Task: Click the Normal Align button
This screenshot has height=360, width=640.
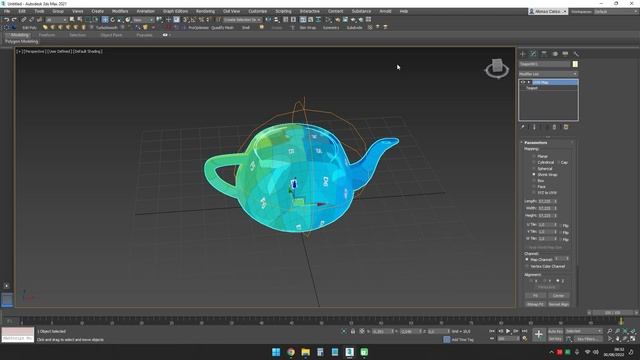Action: (558, 304)
